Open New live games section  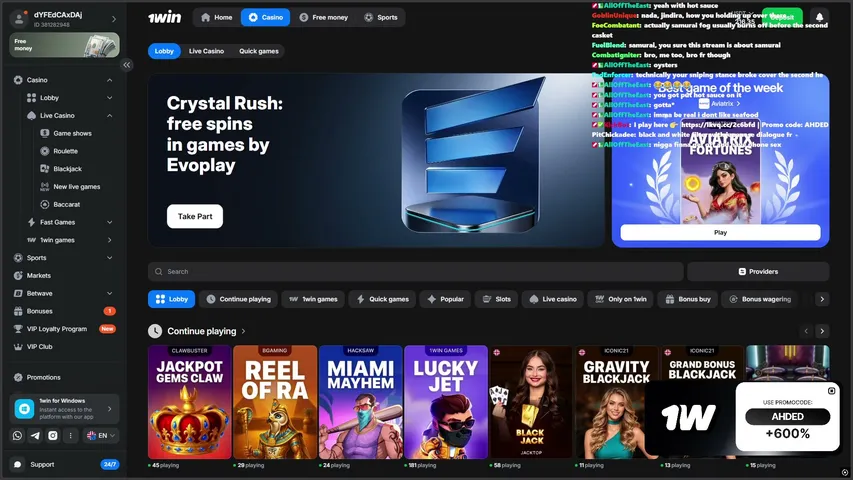[x=77, y=187]
